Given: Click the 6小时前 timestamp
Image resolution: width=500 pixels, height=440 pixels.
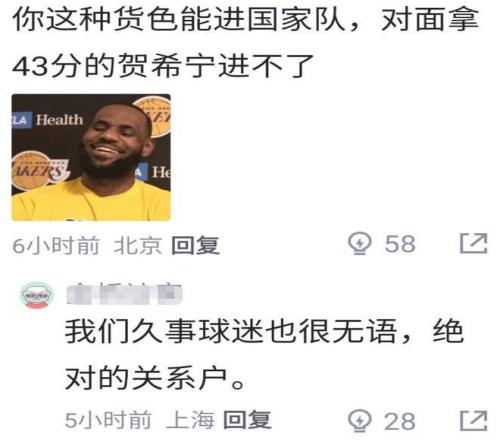Looking at the screenshot, I should 56,246.
